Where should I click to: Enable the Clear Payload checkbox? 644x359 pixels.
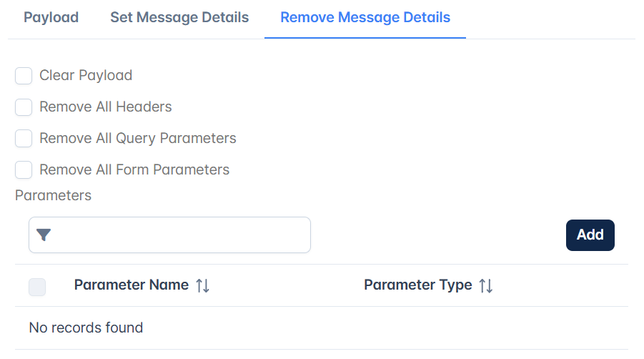tap(24, 76)
